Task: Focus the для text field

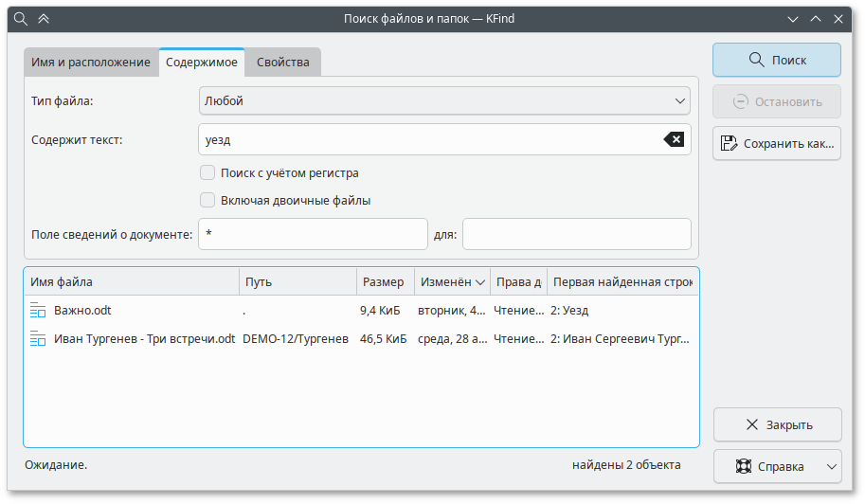Action: [576, 234]
